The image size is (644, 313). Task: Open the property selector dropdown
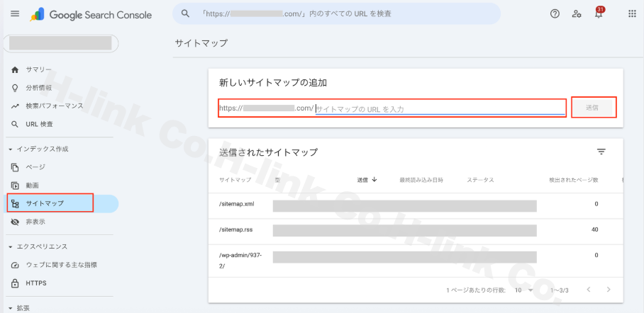[x=61, y=43]
